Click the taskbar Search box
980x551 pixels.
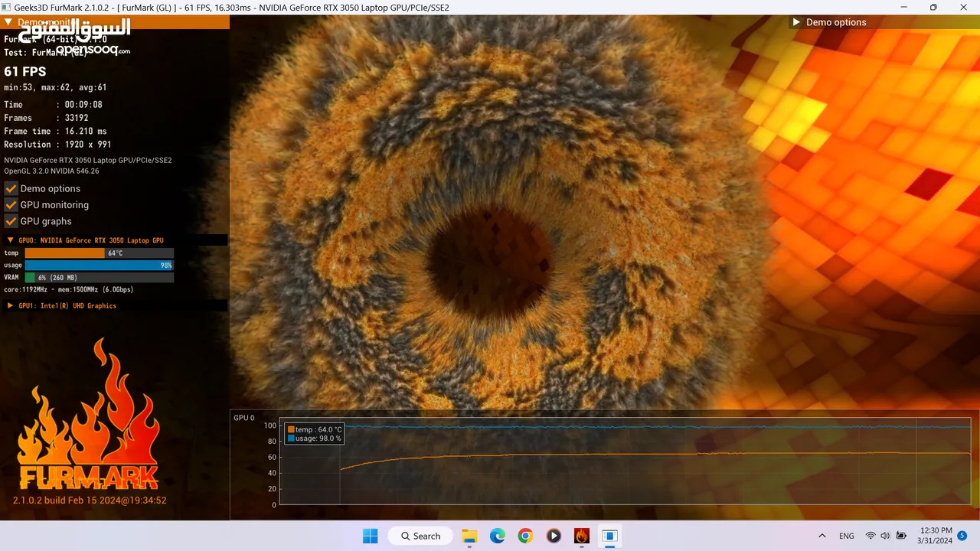pyautogui.click(x=420, y=536)
